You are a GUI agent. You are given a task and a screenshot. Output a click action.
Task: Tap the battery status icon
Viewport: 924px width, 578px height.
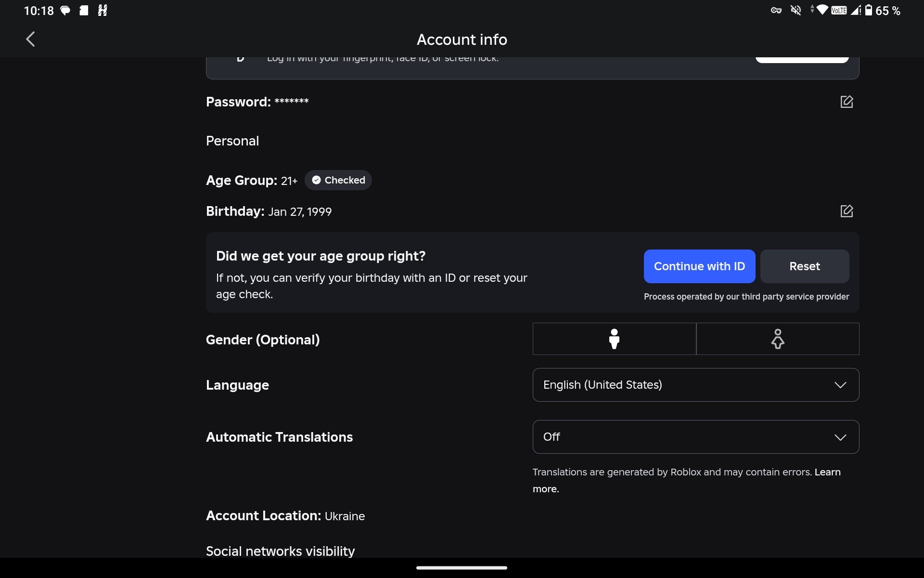pos(869,10)
